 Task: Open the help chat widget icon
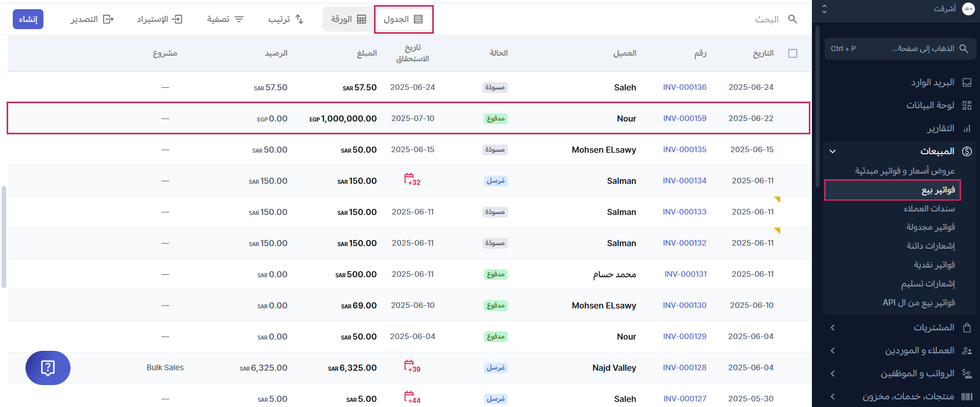point(48,368)
